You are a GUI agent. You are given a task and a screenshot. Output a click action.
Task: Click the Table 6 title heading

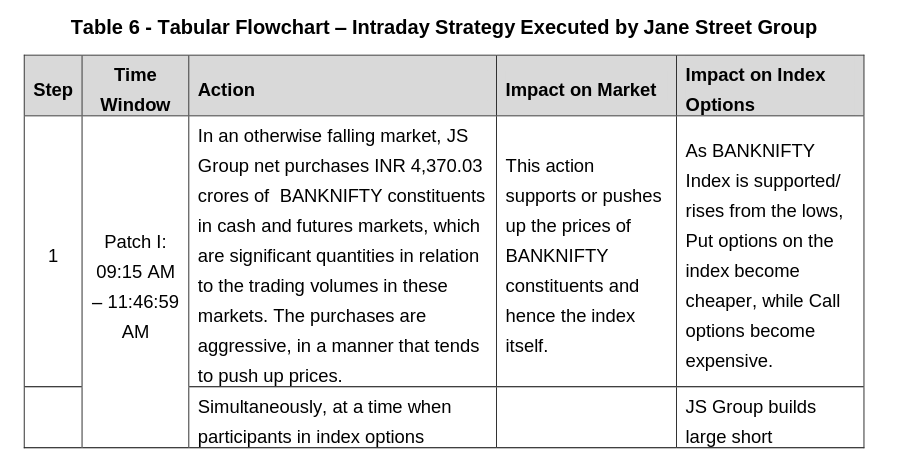click(x=443, y=27)
